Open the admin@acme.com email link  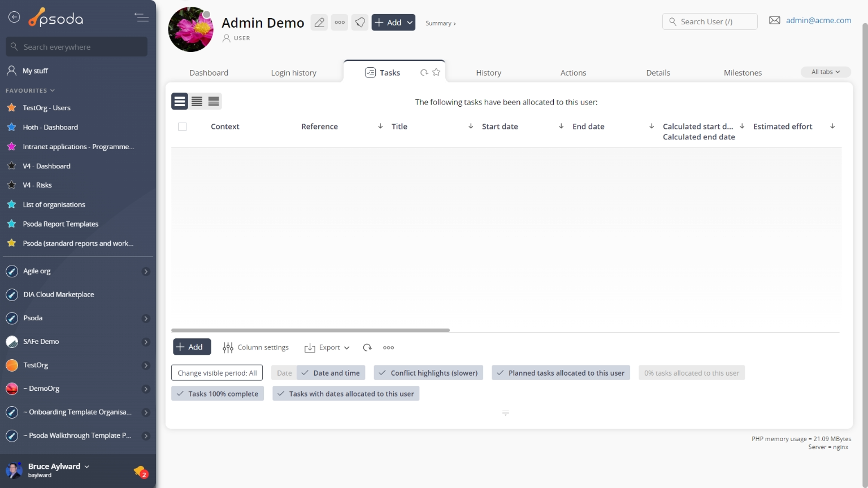click(x=818, y=20)
